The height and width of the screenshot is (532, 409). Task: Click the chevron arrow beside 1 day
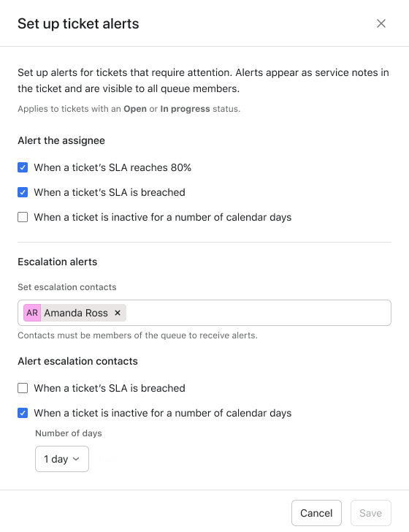[x=76, y=459]
